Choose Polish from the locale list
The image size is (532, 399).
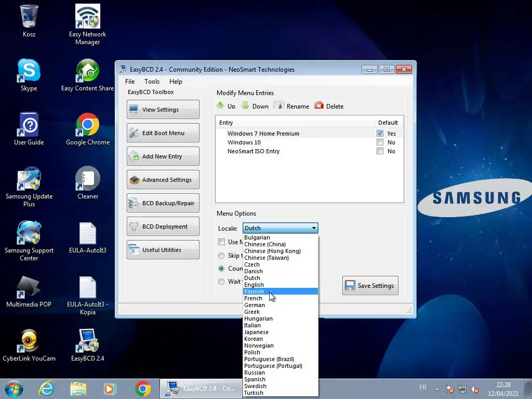(x=280, y=352)
